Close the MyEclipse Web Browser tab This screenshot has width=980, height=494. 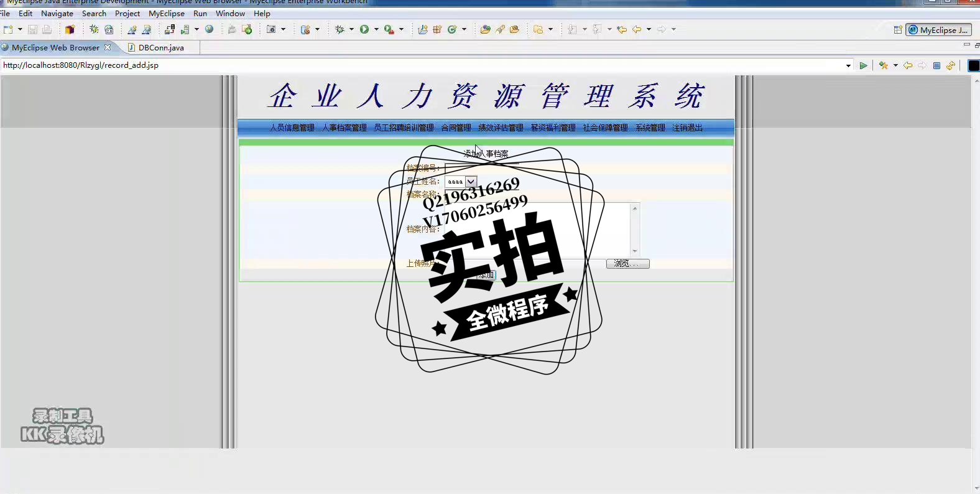tap(108, 47)
